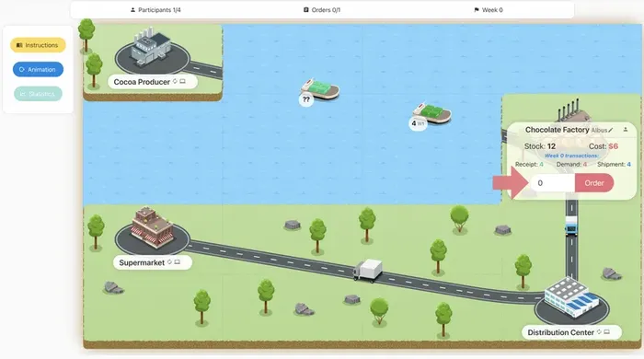Toggle the Animation button

(38, 69)
